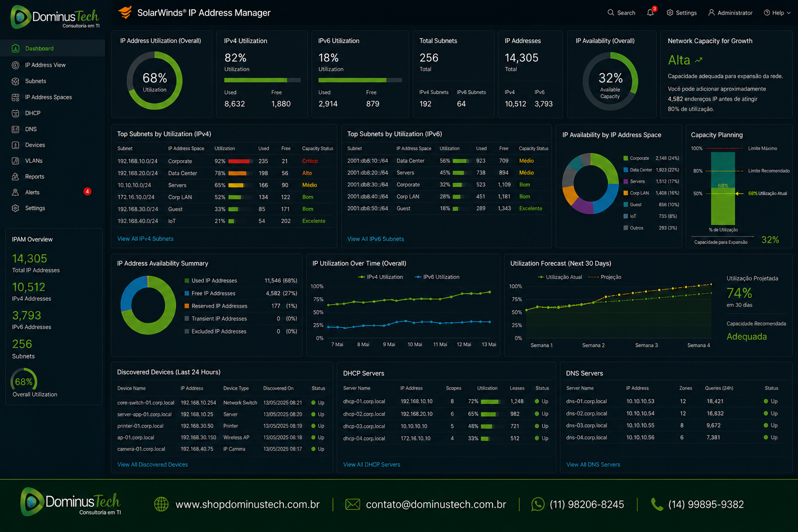Image resolution: width=798 pixels, height=532 pixels.
Task: Click the 14,305 Total IP Addresses value
Action: pos(29,259)
